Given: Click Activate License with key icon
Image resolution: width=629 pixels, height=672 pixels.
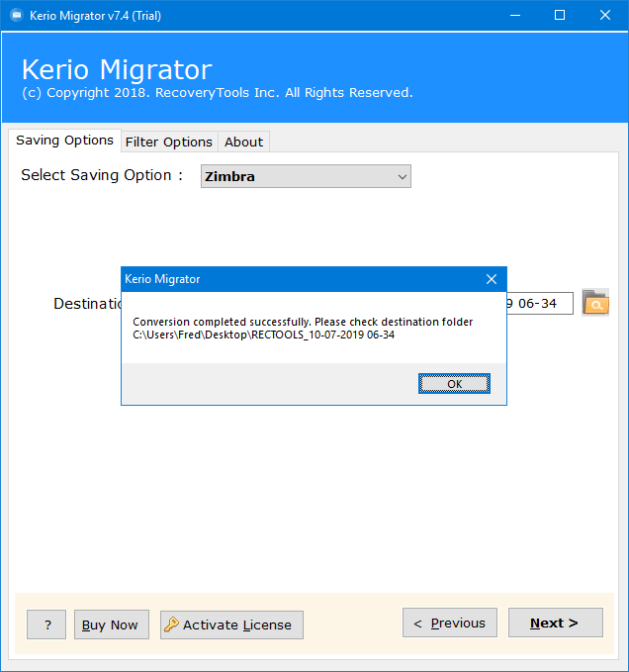Looking at the screenshot, I should (x=231, y=624).
